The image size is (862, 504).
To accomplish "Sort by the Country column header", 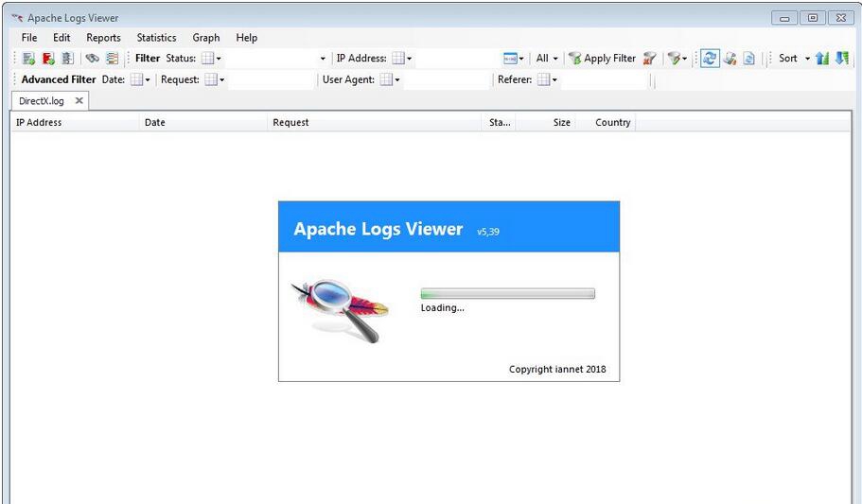I will tap(607, 123).
